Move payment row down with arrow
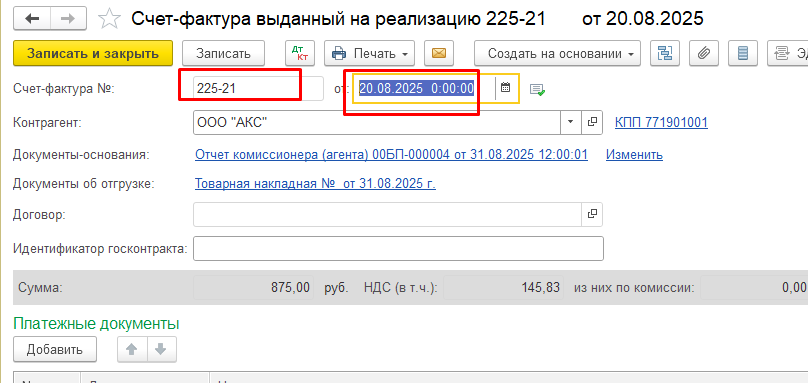The width and height of the screenshot is (808, 383). pyautogui.click(x=161, y=349)
